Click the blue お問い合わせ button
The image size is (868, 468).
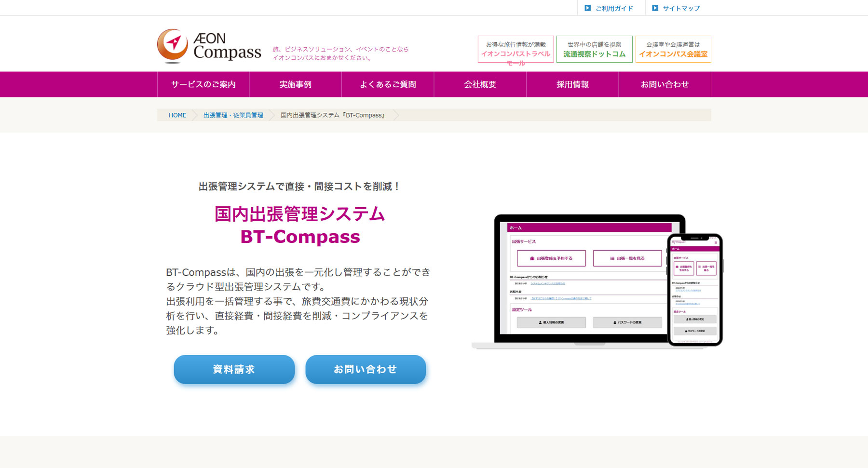pos(366,370)
